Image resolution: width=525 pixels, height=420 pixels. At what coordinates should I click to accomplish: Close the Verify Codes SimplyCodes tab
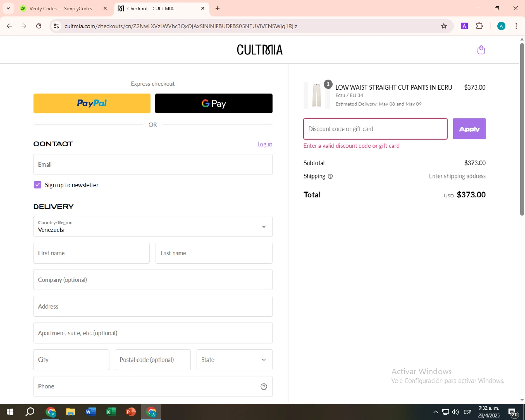coord(105,8)
